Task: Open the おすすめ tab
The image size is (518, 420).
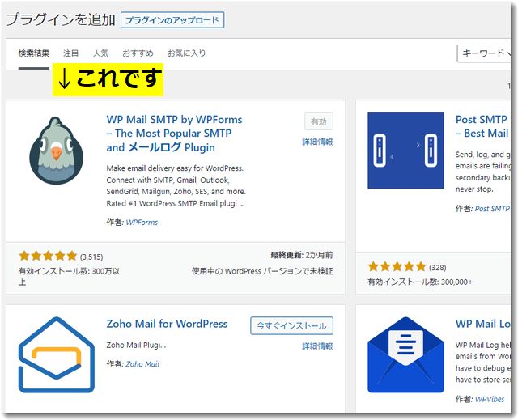Action: (138, 53)
